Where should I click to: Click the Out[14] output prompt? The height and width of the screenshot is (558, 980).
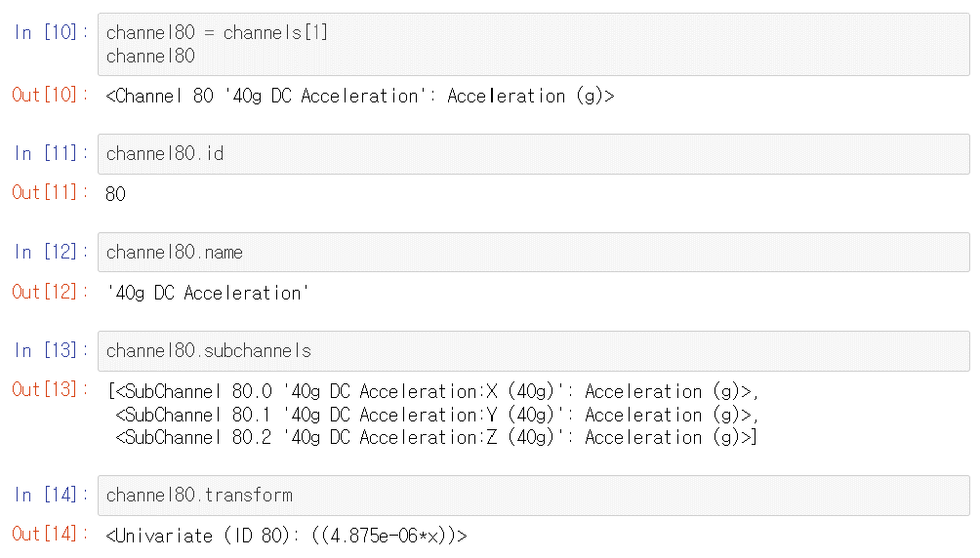click(x=51, y=535)
